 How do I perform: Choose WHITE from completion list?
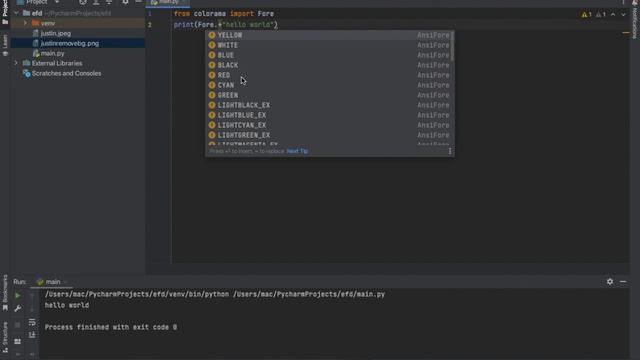click(329, 45)
